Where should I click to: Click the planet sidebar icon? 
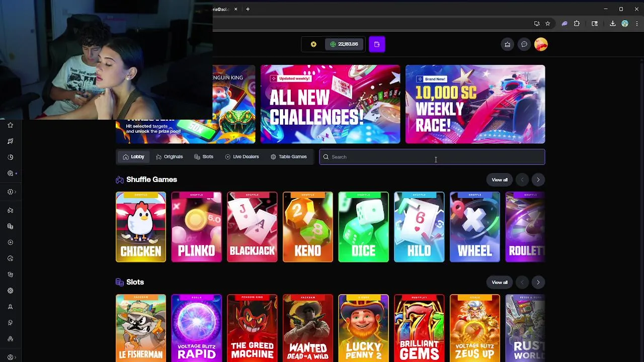pos(10,141)
